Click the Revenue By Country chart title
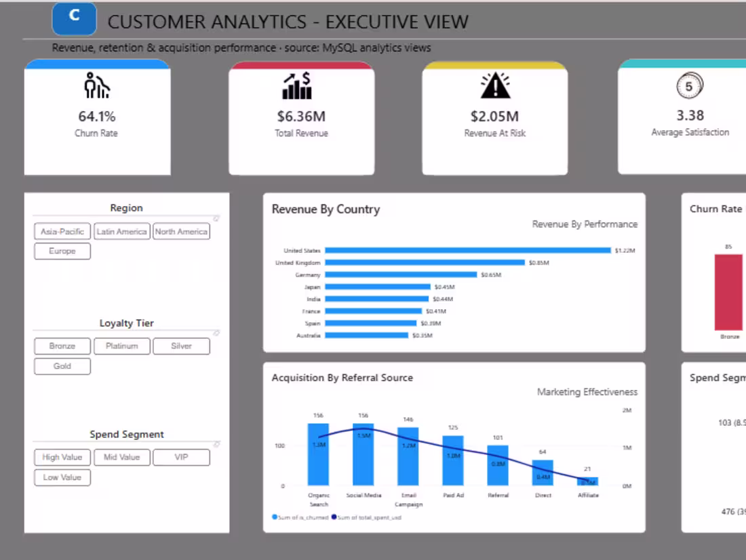The width and height of the screenshot is (746, 560). (326, 209)
